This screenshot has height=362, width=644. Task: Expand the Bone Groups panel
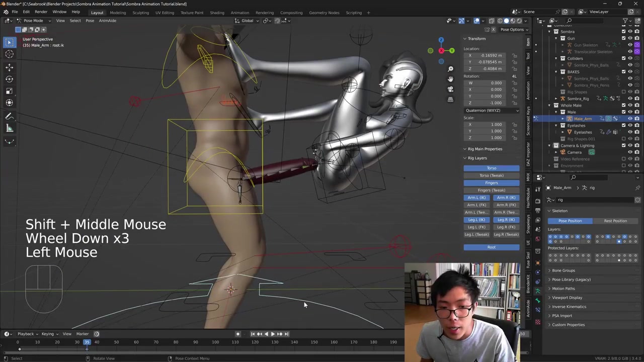click(563, 270)
